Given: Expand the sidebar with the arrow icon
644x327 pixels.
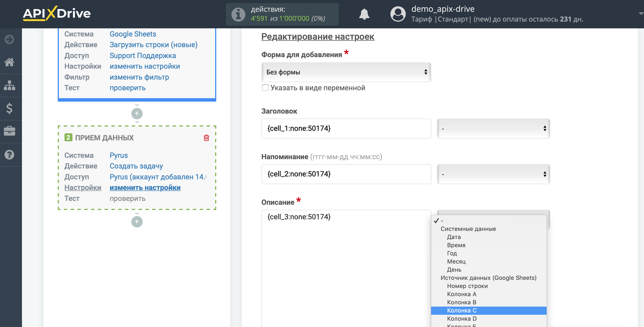Looking at the screenshot, I should (x=10, y=39).
